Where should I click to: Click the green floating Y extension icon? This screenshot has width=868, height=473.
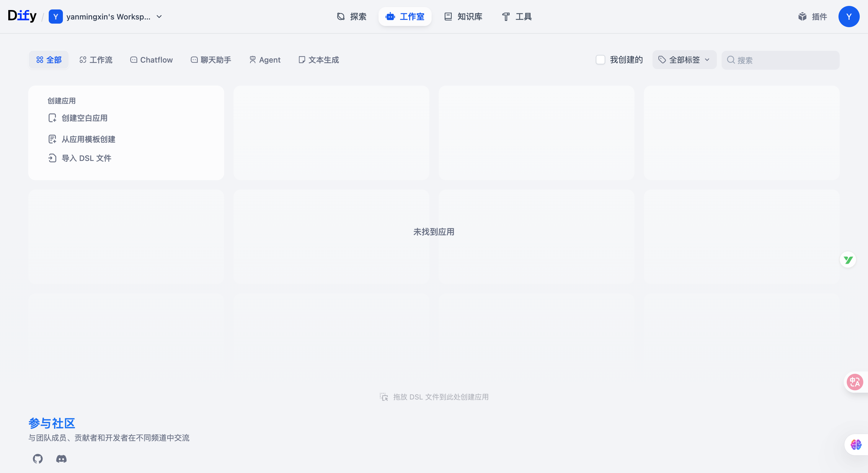pos(848,260)
